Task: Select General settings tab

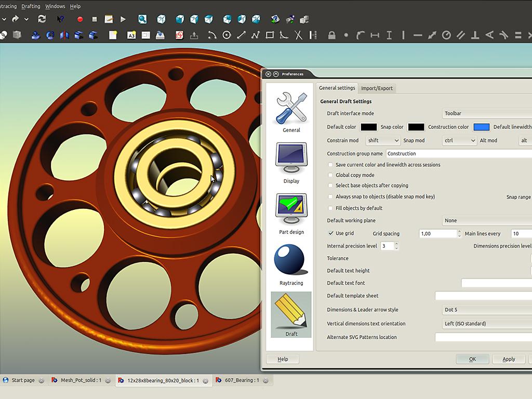Action: coord(337,88)
